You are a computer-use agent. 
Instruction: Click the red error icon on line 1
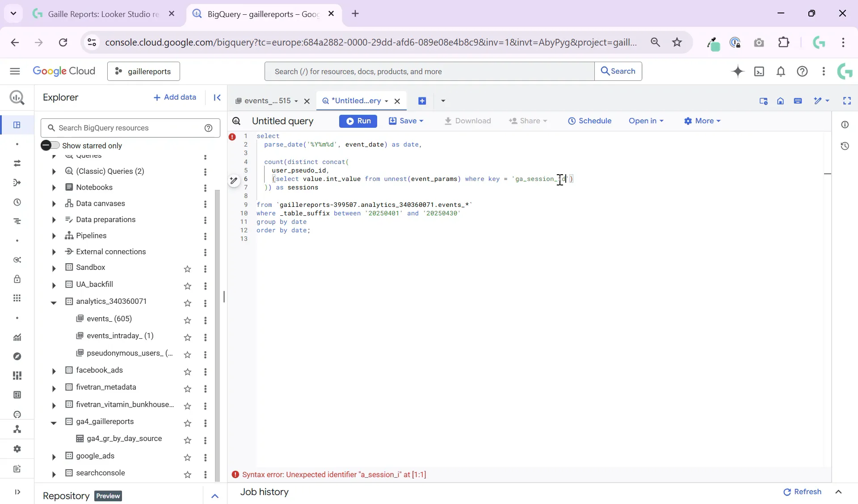tap(232, 137)
